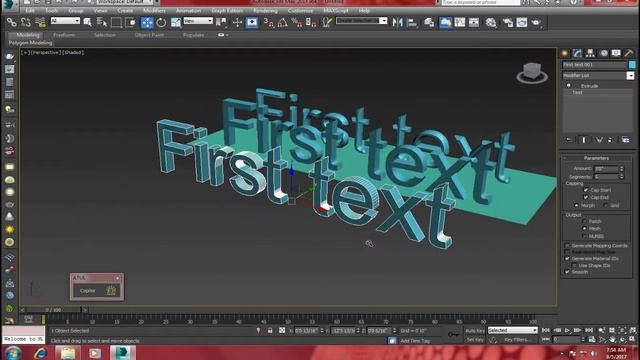Open the Display command panel tab
The width and height of the screenshot is (640, 360).
point(616,53)
